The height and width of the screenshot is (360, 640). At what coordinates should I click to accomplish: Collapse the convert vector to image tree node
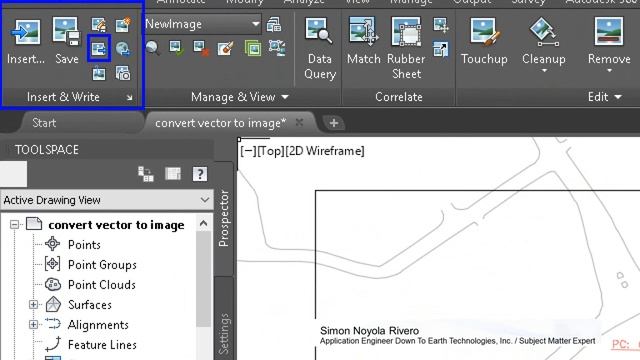pos(14,224)
